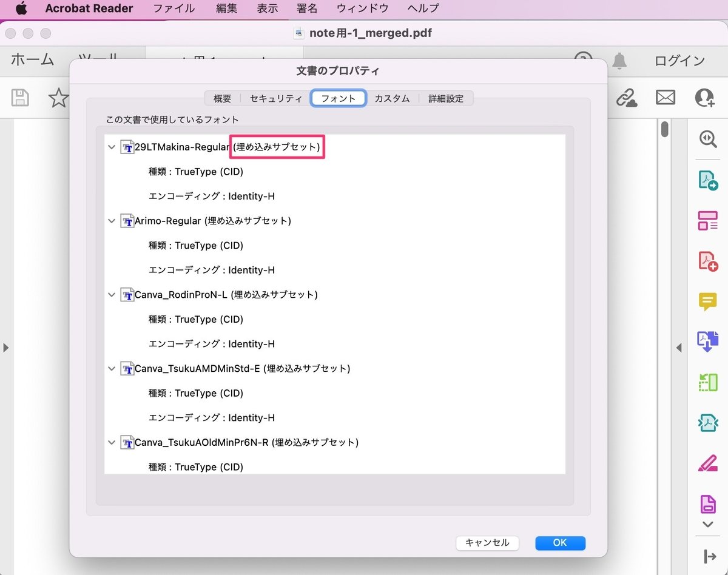This screenshot has width=728, height=575.
Task: Open the ファイル menu
Action: tap(174, 8)
